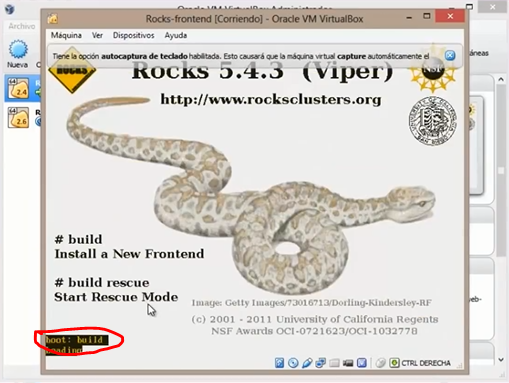Image resolution: width=509 pixels, height=383 pixels.
Task: Click the Nueva new machine icon
Action: (18, 49)
